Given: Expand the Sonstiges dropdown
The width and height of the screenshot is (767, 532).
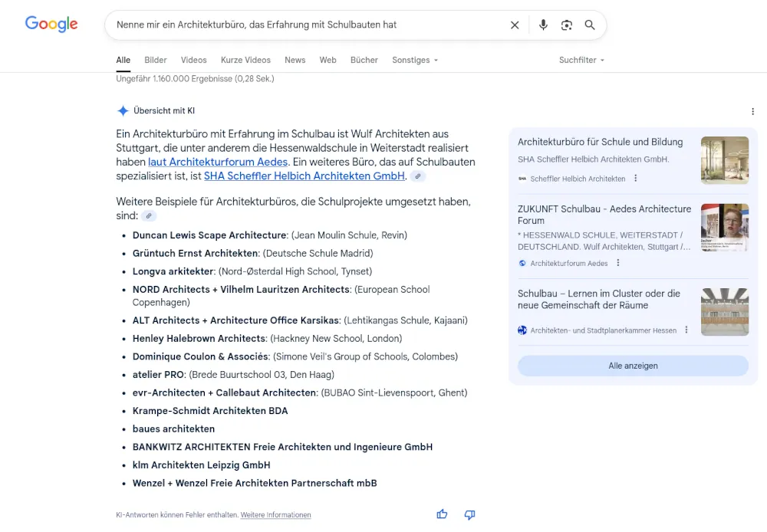Looking at the screenshot, I should pos(415,60).
